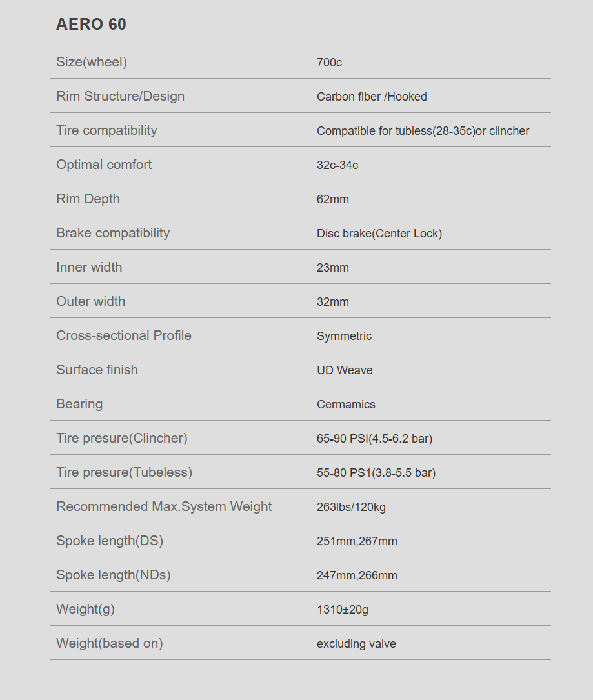The width and height of the screenshot is (593, 700).
Task: Click the tubeless(28-35c) compatibility text
Action: pyautogui.click(x=436, y=131)
